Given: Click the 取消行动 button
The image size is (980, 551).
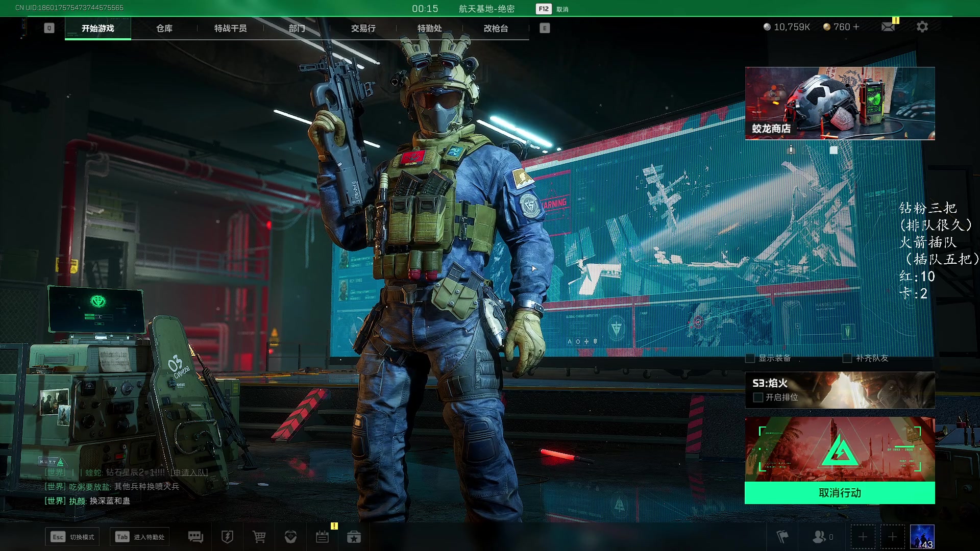Looking at the screenshot, I should point(840,493).
